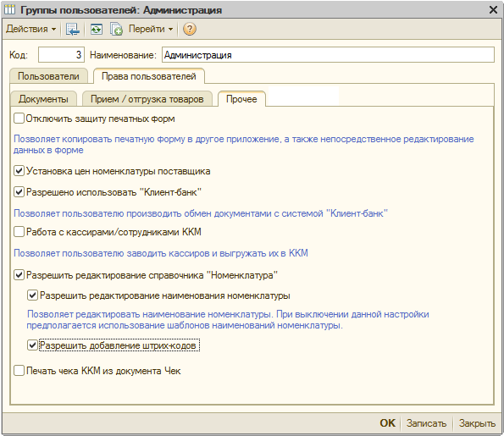Expand the Перейти dropdown menu
Image resolution: width=504 pixels, height=436 pixels.
pos(151,29)
